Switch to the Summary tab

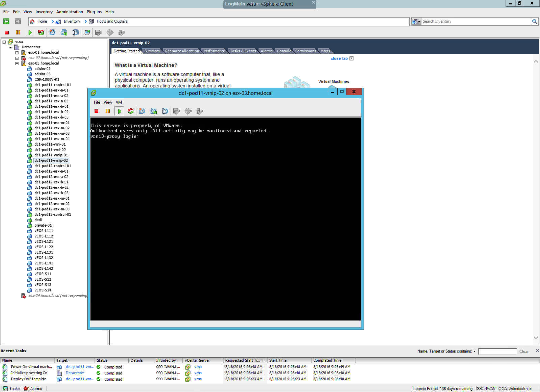tap(152, 51)
